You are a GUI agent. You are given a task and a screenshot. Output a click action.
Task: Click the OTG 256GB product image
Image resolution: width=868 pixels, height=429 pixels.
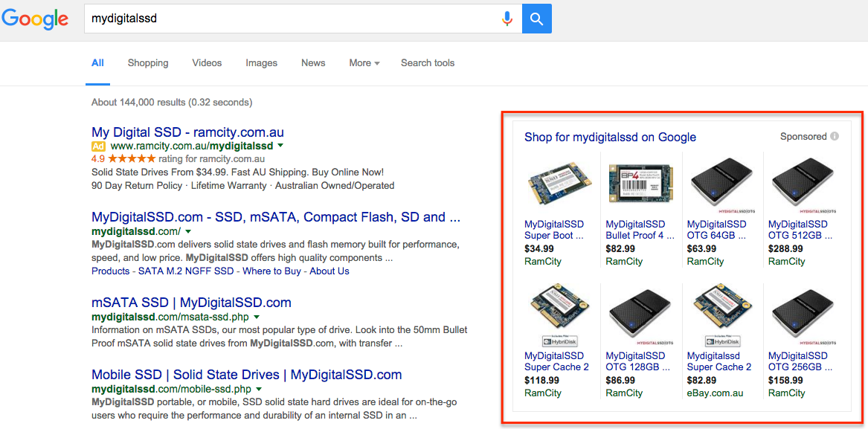803,317
